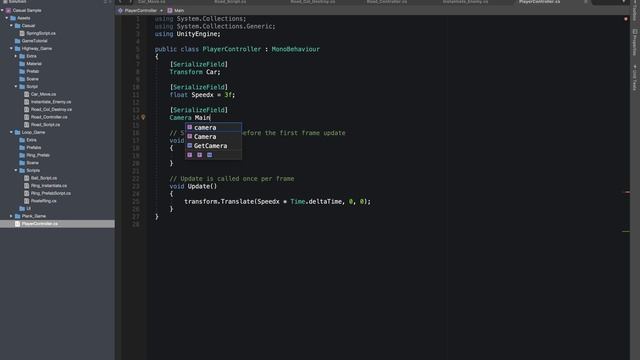Select the Scene folder under Highway_Game

tap(32, 79)
